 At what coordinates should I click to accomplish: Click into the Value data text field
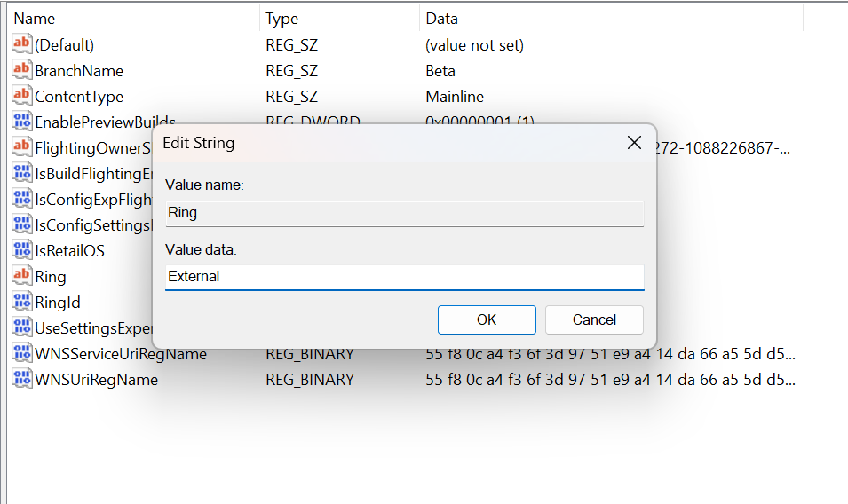pyautogui.click(x=404, y=277)
